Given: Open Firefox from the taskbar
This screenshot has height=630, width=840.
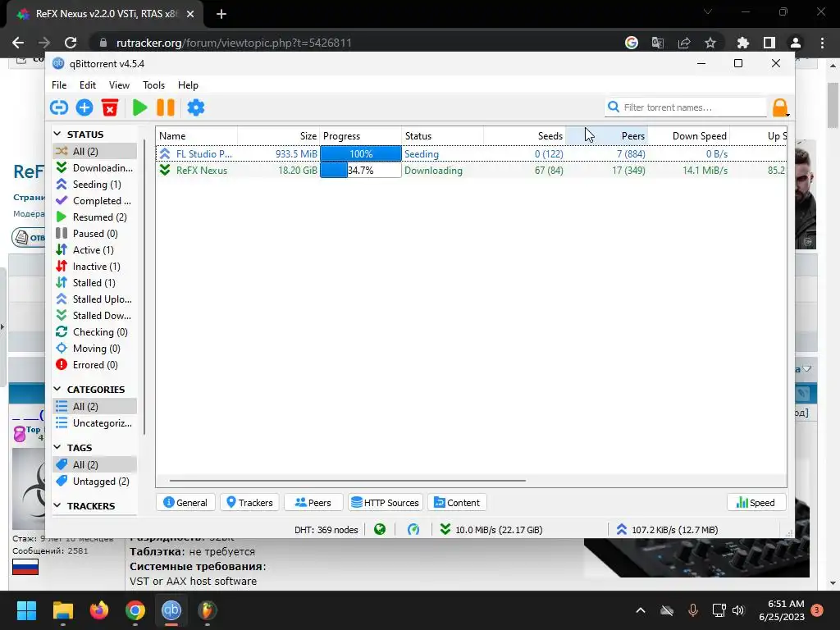Looking at the screenshot, I should pyautogui.click(x=99, y=610).
